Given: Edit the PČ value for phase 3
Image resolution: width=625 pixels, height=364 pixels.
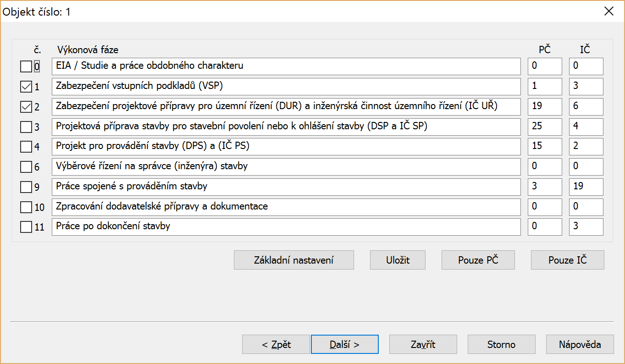Looking at the screenshot, I should tap(544, 127).
